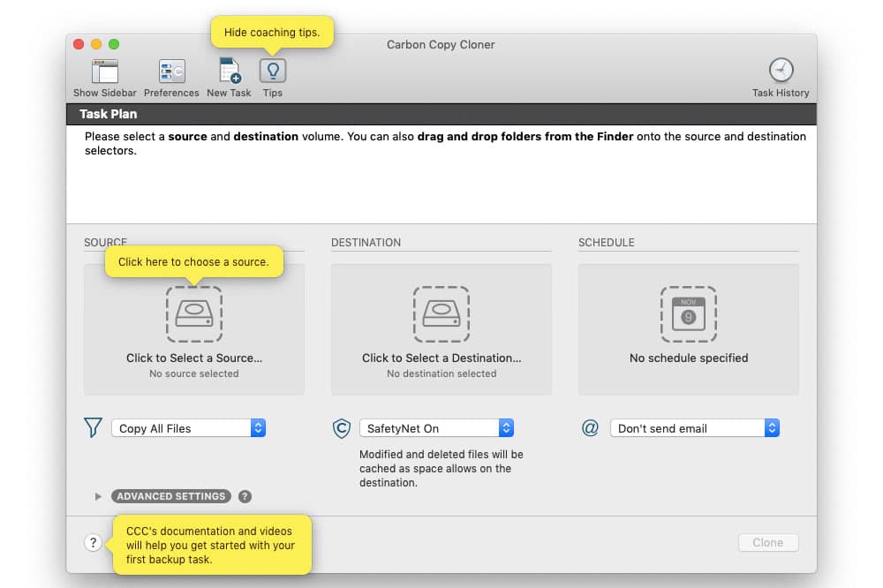This screenshot has width=883, height=588.
Task: Click 'Click to Select a Source...' label
Action: coord(194,358)
